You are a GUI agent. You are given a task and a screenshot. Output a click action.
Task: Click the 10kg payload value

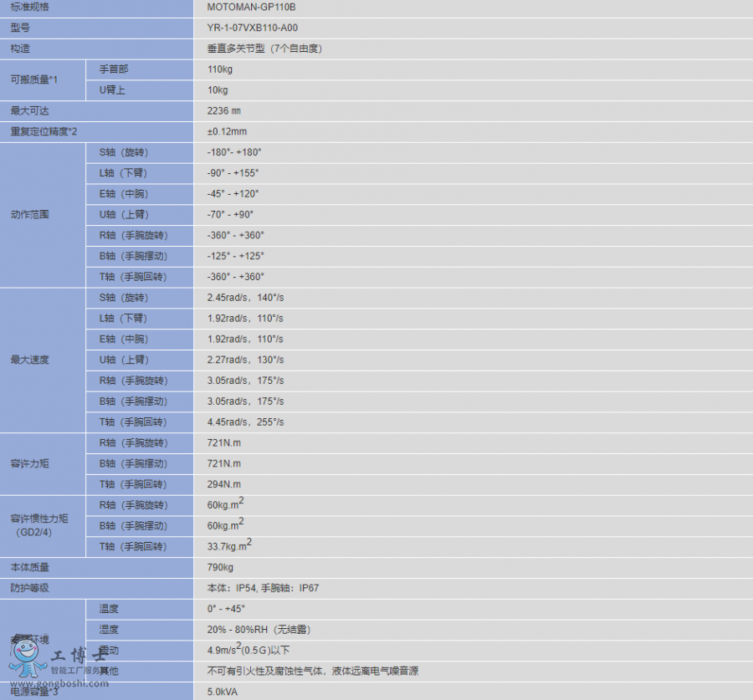point(218,89)
